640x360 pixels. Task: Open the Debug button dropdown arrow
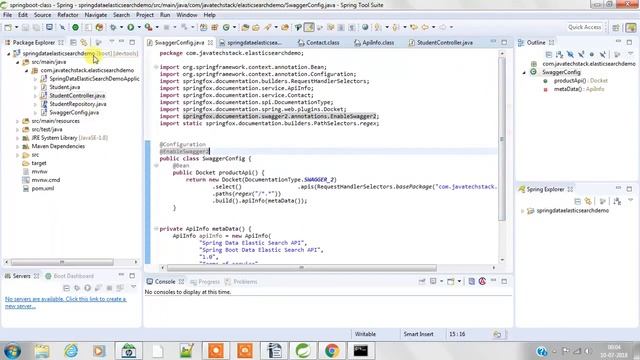(121, 27)
